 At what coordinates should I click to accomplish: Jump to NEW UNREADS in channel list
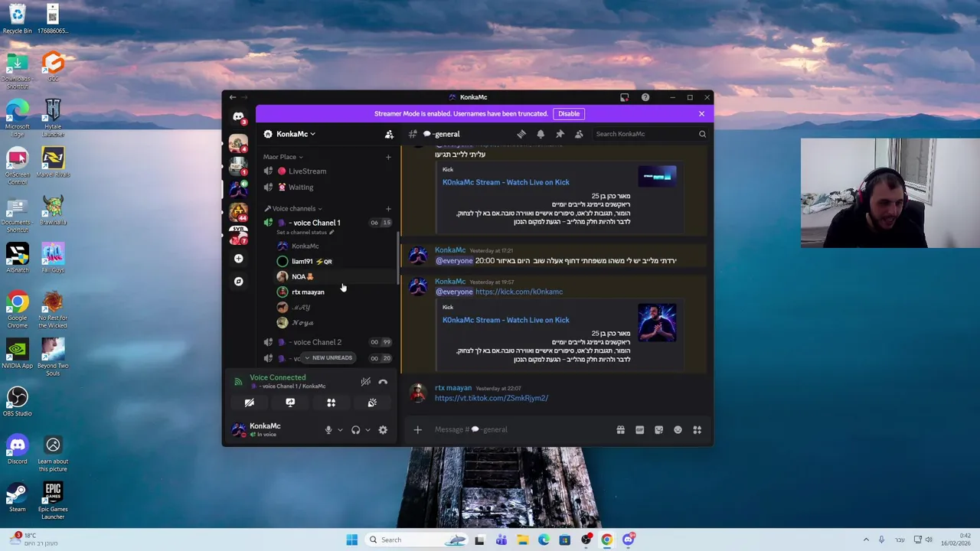(328, 357)
